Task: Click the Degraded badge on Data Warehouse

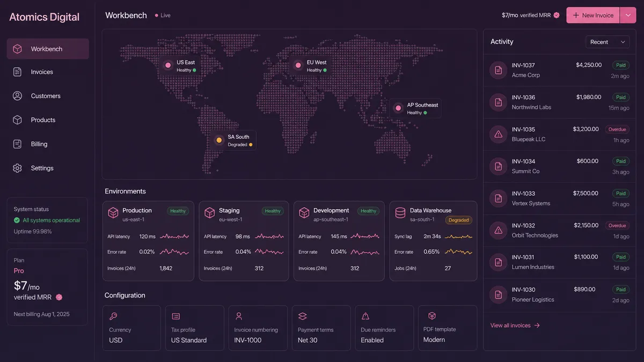Action: click(459, 220)
